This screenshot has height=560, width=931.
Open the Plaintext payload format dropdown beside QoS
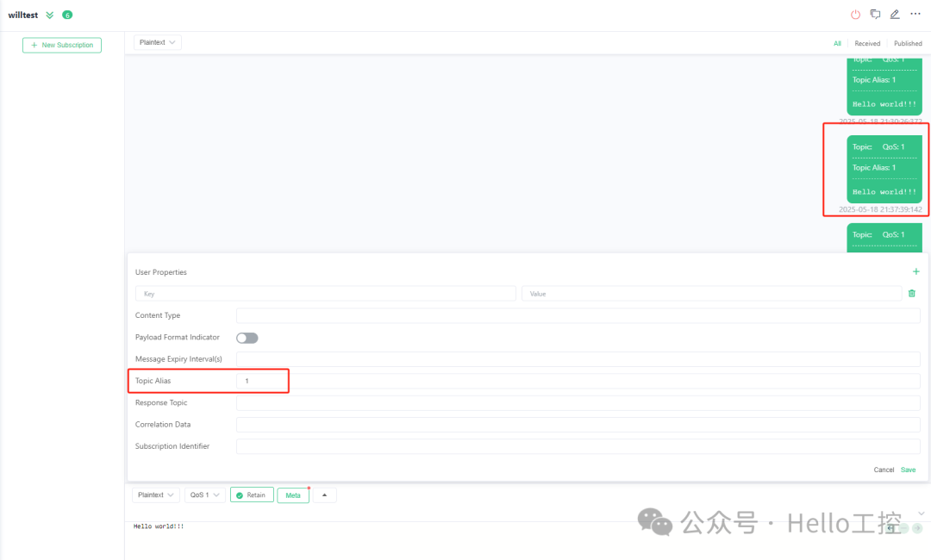coord(155,495)
